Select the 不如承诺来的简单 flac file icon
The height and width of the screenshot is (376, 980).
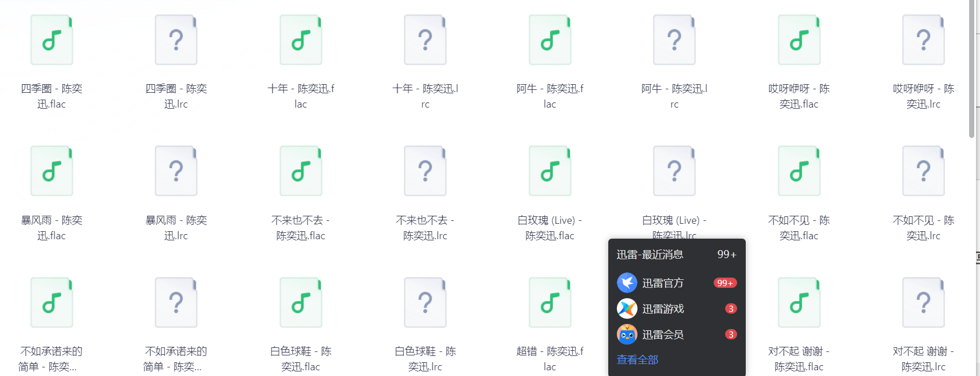pos(52,303)
